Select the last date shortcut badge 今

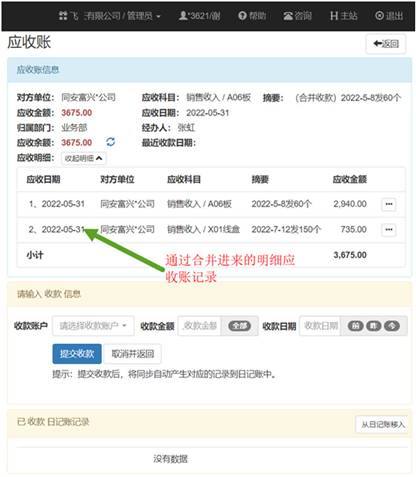(x=392, y=326)
